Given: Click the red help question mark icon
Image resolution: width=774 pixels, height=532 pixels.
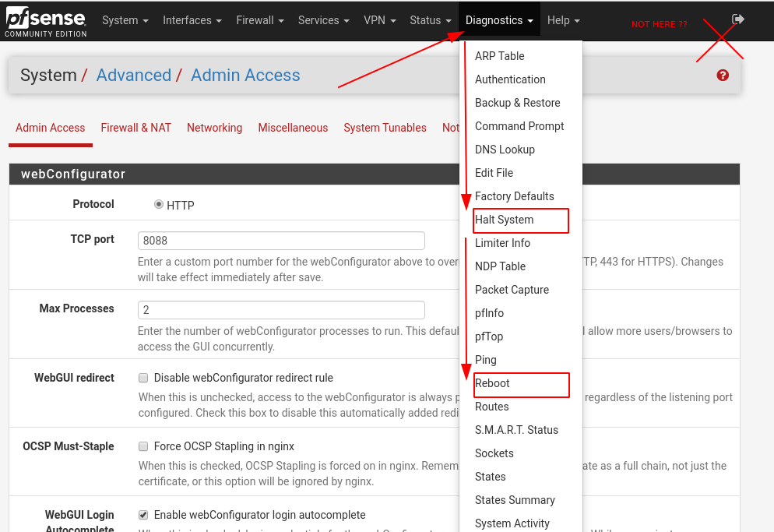Looking at the screenshot, I should pos(722,75).
